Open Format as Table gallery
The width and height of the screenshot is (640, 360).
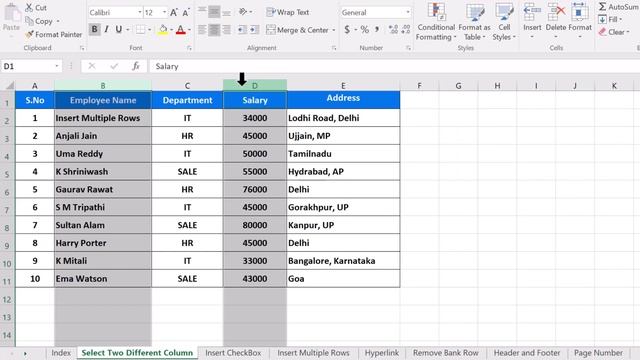(474, 21)
